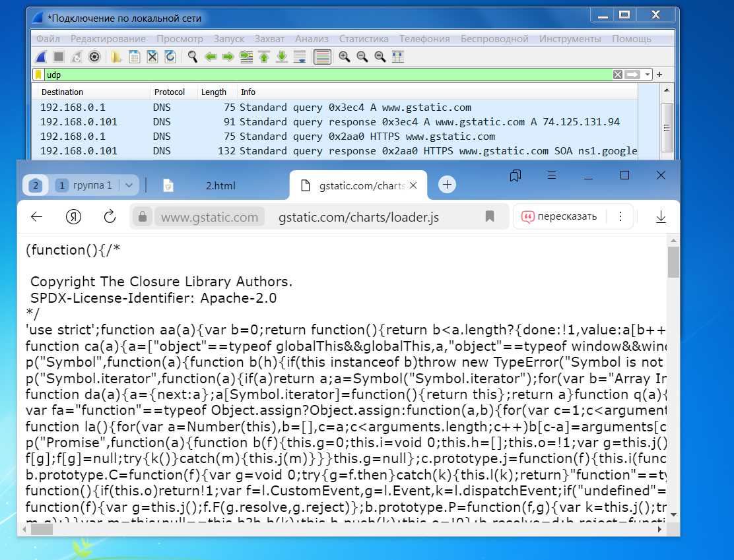Bookmark the current loader.js page
734x560 pixels.
[490, 216]
